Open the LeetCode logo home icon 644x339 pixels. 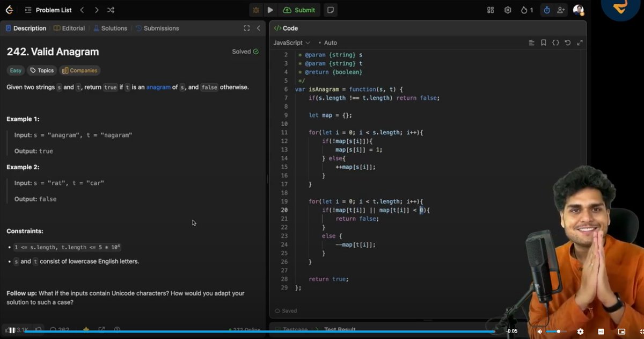point(9,10)
